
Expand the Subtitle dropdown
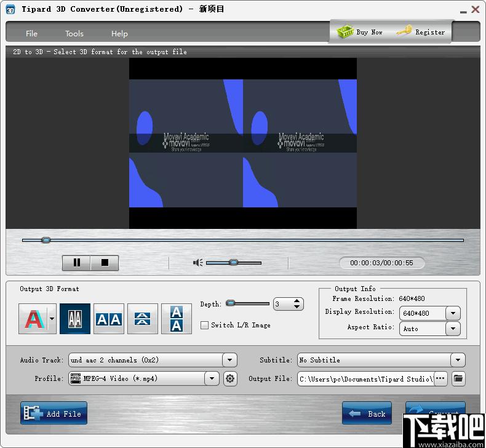(458, 360)
